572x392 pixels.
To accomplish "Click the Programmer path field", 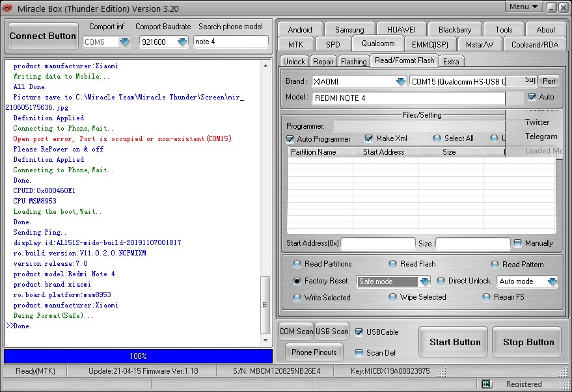I will 420,126.
